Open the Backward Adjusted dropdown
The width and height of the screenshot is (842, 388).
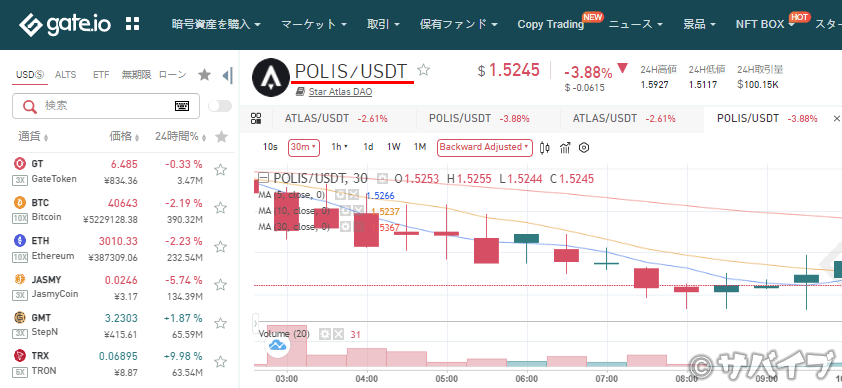tap(485, 147)
